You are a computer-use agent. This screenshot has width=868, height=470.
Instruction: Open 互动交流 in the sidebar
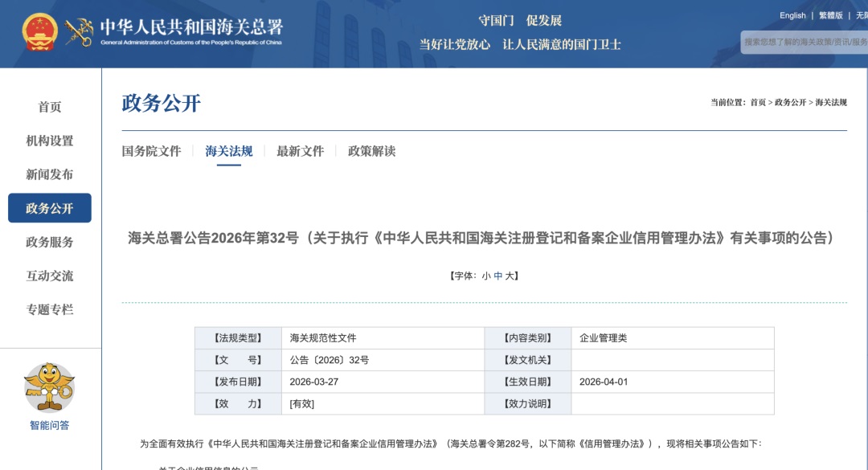(50, 276)
